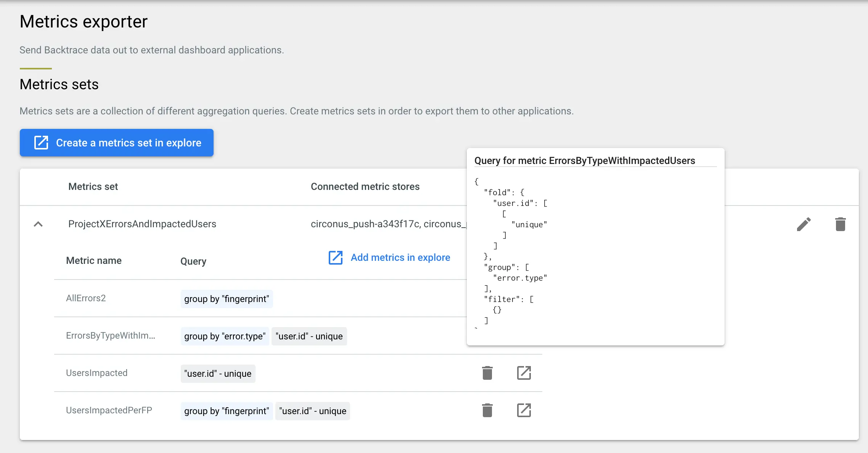Image resolution: width=868 pixels, height=453 pixels.
Task: Open UsersImpacted metric in explore
Action: 524,373
